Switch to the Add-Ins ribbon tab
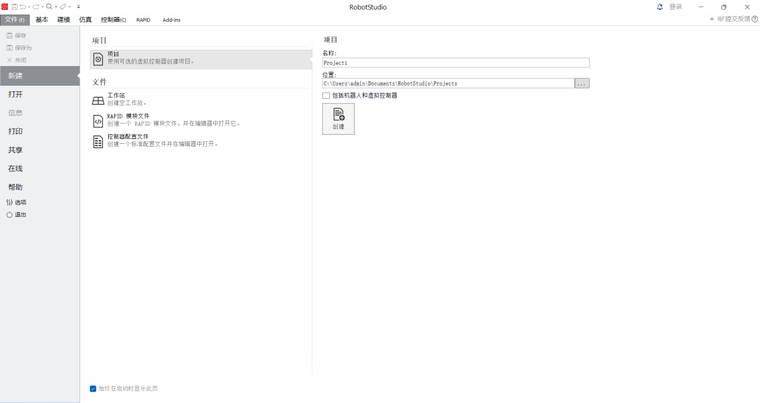This screenshot has width=760, height=403. coord(171,20)
